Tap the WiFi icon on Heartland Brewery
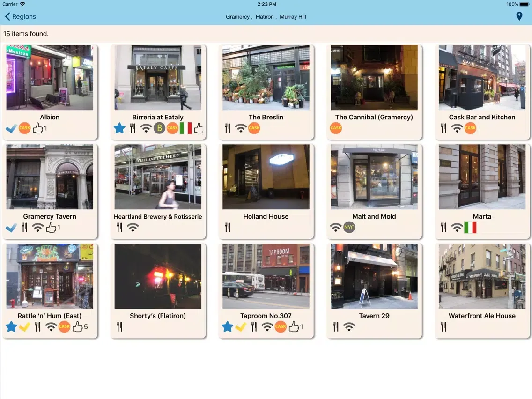The height and width of the screenshot is (399, 532). 133,228
